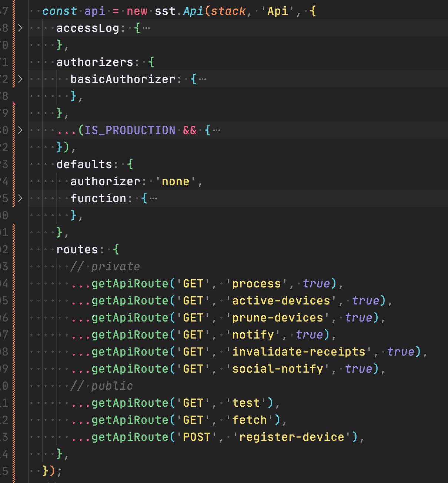
Task: Click the gutter arrow next to the function line
Action: [x=20, y=198]
